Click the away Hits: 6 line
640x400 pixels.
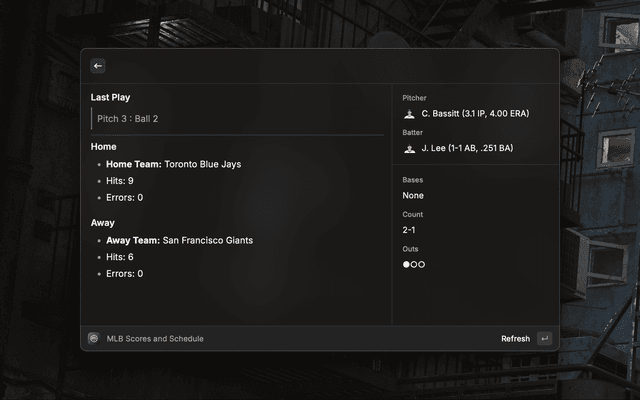click(x=120, y=257)
